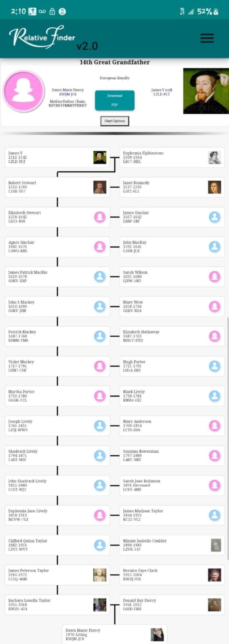The width and height of the screenshot is (229, 644).
Task: Click the large pink profile avatar
Action: pyautogui.click(x=24, y=91)
